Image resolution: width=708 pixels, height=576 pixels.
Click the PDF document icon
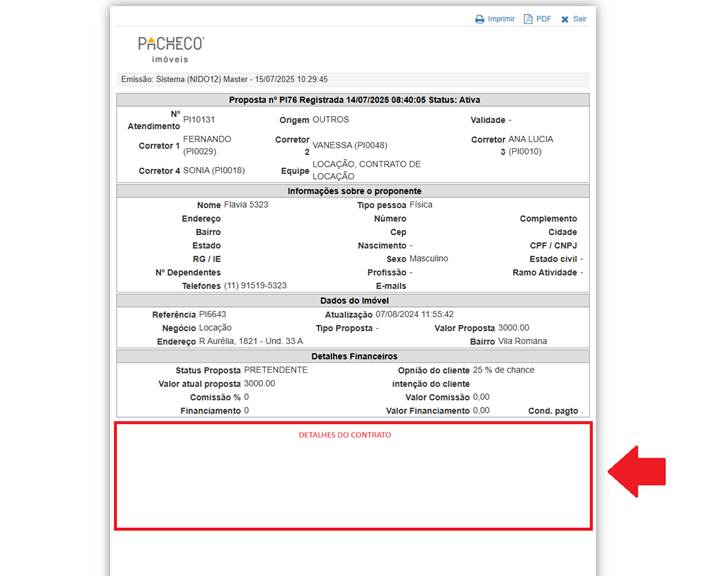(x=529, y=19)
